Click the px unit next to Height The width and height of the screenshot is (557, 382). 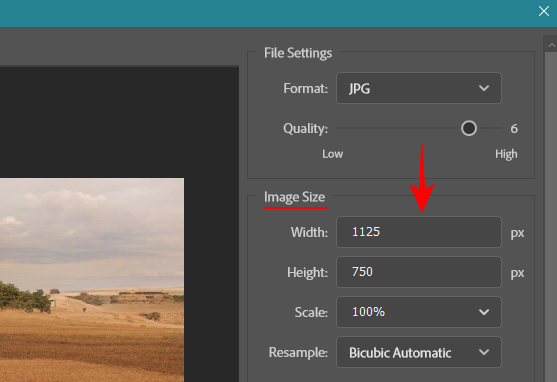coord(517,273)
